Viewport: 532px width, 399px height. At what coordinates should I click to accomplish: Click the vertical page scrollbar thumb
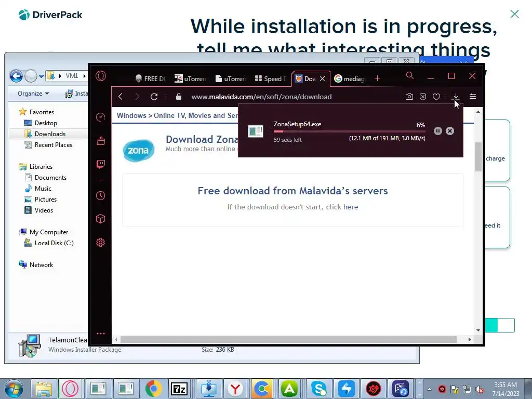point(478,157)
